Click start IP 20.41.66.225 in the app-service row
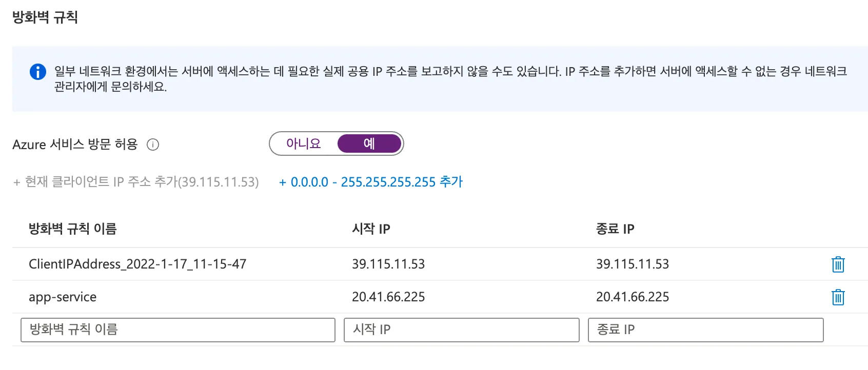 tap(388, 297)
